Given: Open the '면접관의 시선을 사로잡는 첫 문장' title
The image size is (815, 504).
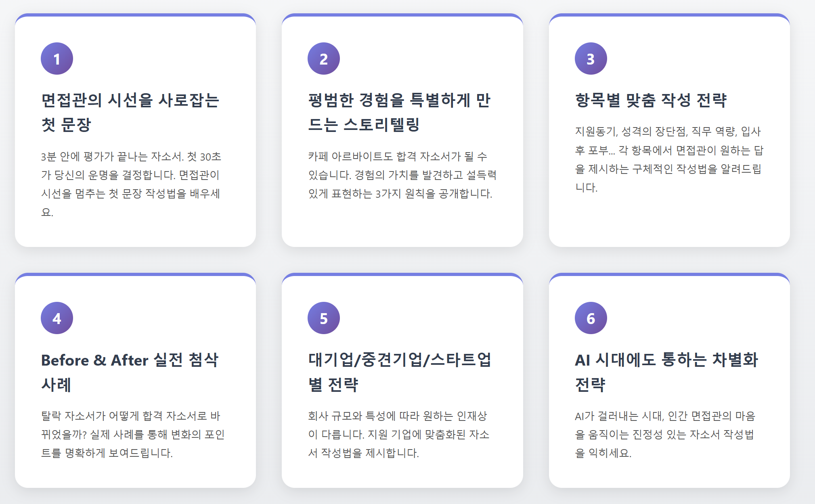Looking at the screenshot, I should [130, 112].
